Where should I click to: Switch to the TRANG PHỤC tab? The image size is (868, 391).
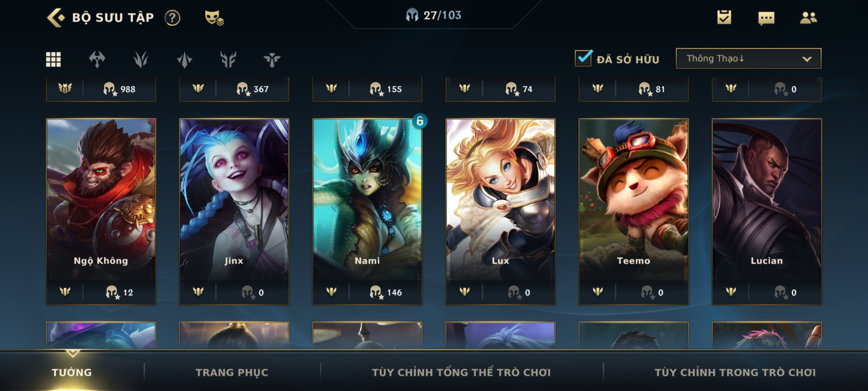tap(232, 373)
